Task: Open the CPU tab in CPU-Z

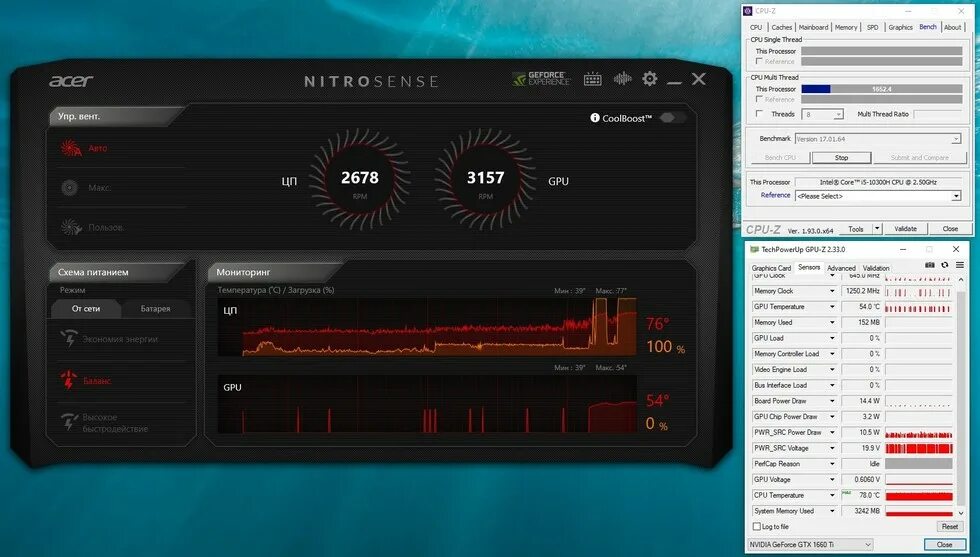Action: [756, 28]
